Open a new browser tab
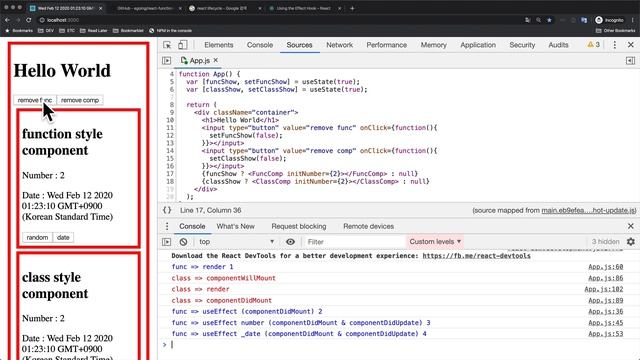 tap(352, 8)
